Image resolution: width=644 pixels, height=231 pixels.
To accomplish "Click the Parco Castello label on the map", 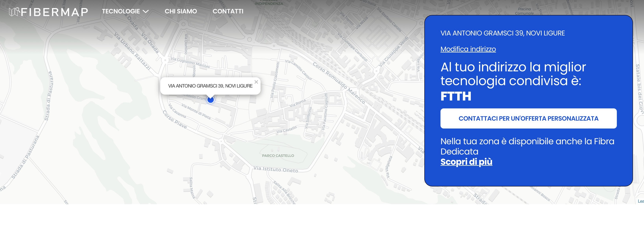I will 278,156.
